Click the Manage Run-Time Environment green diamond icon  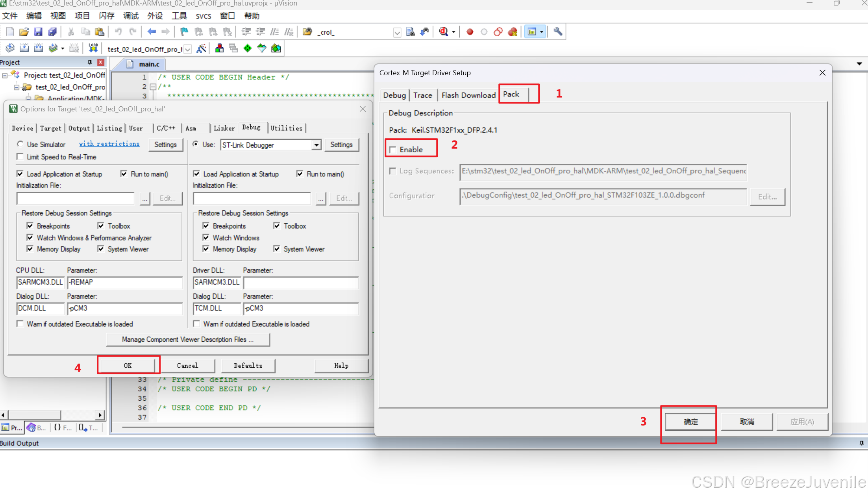click(248, 48)
